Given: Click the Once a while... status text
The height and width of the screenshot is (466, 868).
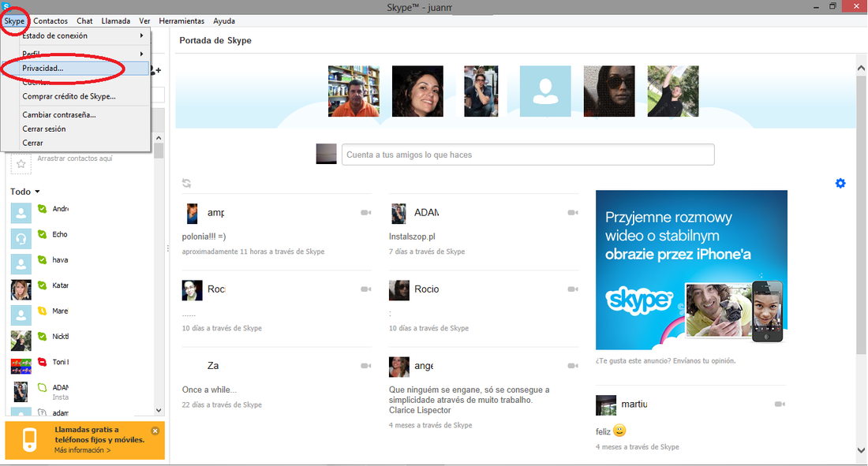Looking at the screenshot, I should (x=209, y=390).
